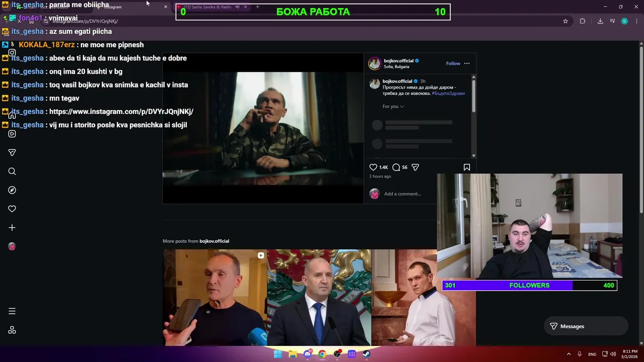Switch to Google Chrome on the taskbar
The height and width of the screenshot is (362, 644).
(322, 354)
